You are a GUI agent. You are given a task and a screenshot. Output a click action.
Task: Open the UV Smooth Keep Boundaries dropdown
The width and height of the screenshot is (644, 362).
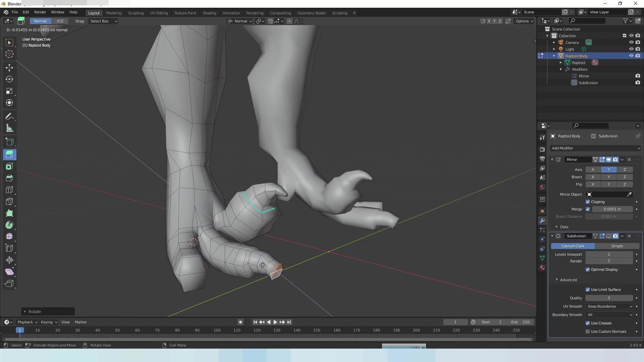coord(609,306)
